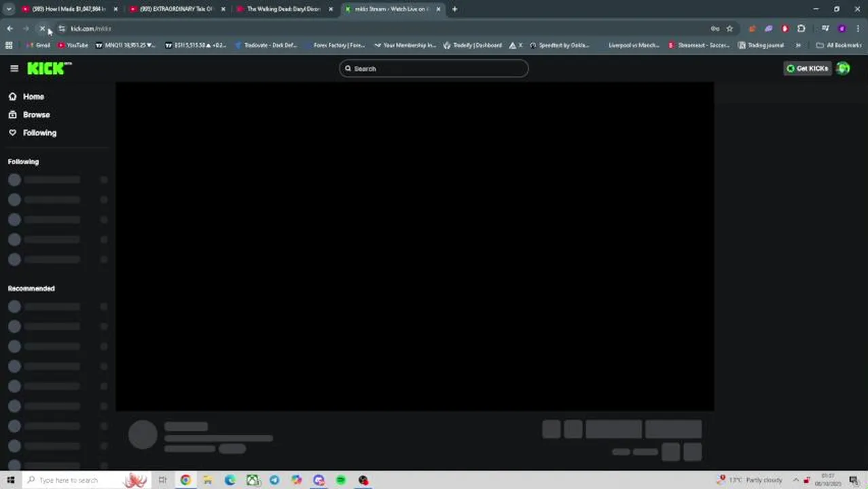
Task: Click the black video player area
Action: click(414, 247)
